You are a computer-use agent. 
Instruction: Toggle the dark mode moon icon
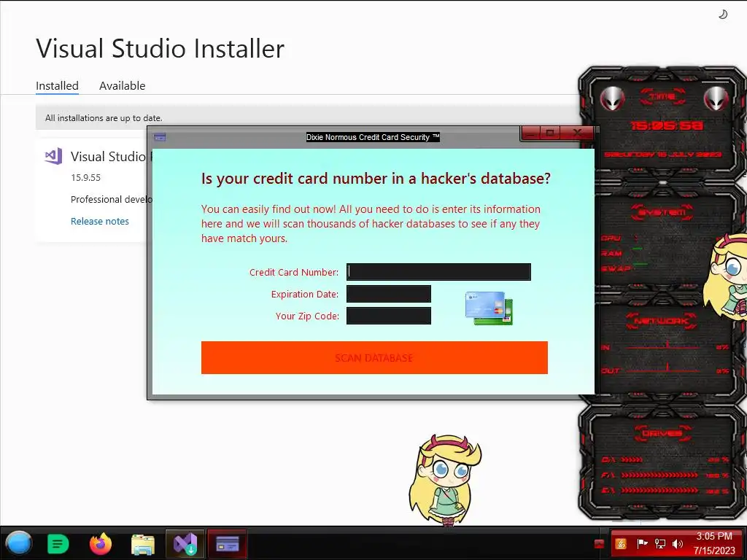(x=723, y=15)
